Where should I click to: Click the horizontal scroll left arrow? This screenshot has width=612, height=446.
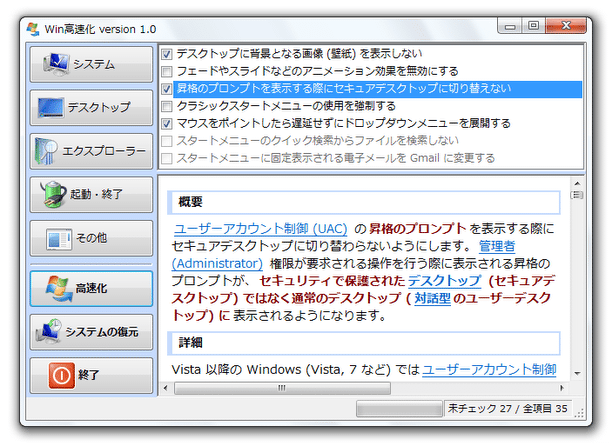(x=166, y=388)
